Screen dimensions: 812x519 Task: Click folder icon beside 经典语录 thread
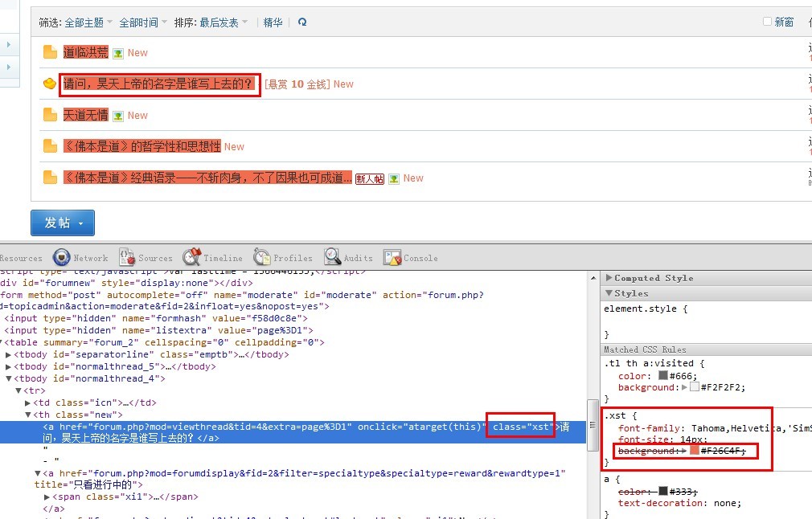(x=50, y=178)
